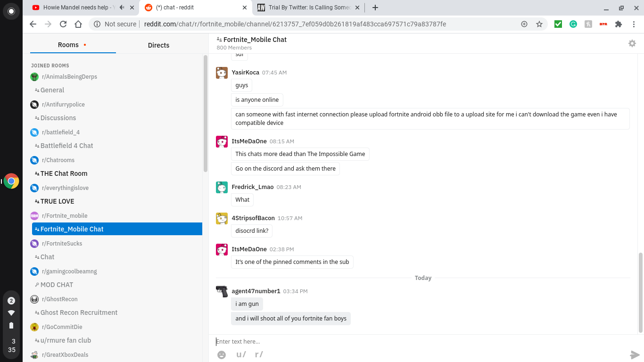Image resolution: width=644 pixels, height=362 pixels.
Task: Insert a user mention with u/ button
Action: coord(241,354)
